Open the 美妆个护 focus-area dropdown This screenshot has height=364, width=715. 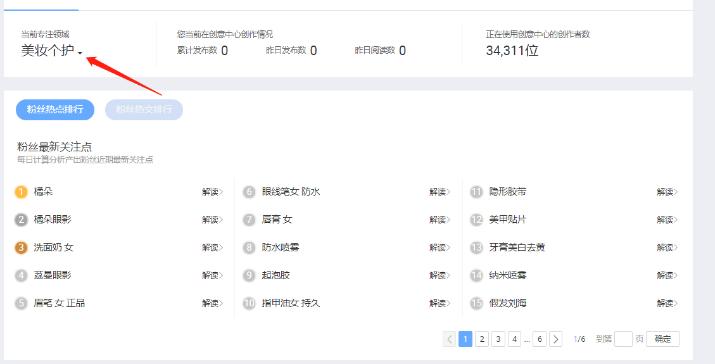[52, 51]
